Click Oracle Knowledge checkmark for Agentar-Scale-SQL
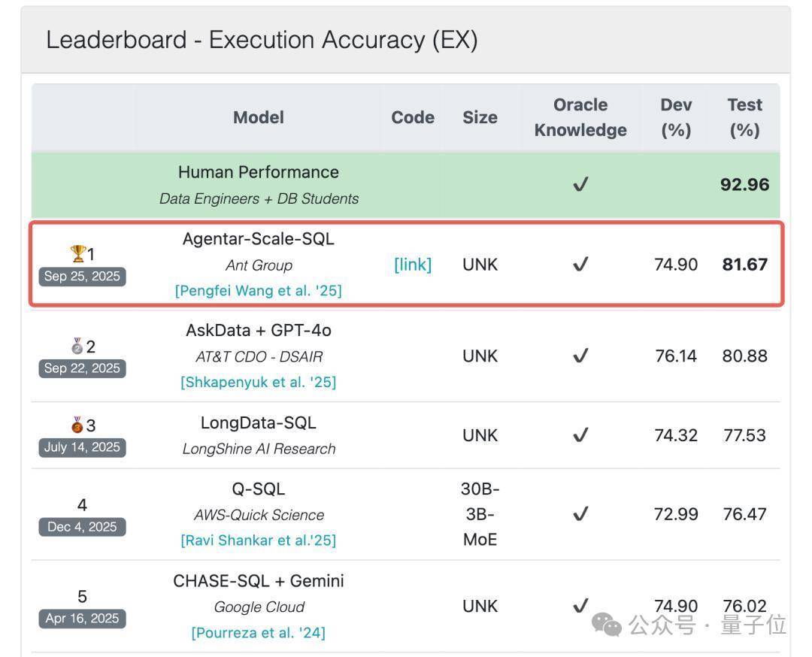Screen dimensions: 812x657 click(x=580, y=265)
